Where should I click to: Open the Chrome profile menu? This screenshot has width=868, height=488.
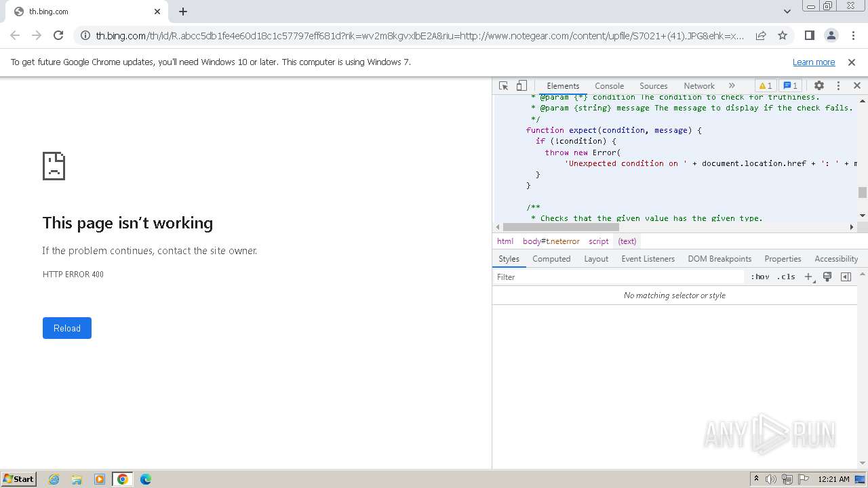point(831,35)
